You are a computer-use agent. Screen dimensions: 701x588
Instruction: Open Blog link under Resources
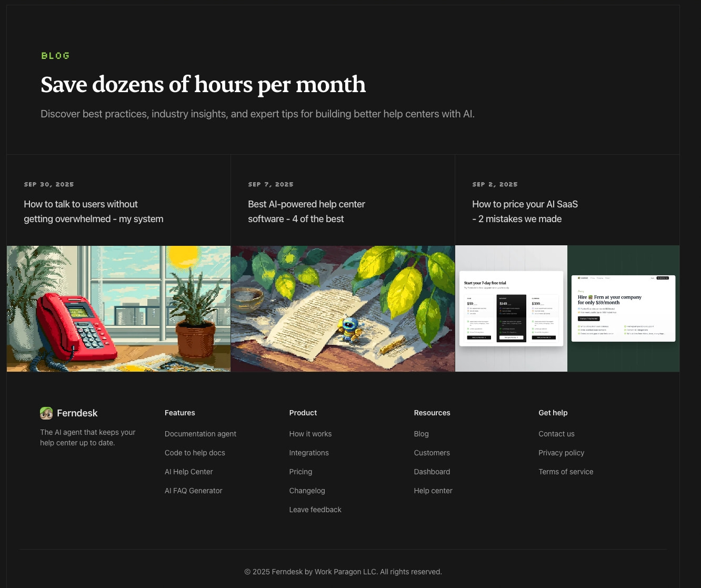422,434
